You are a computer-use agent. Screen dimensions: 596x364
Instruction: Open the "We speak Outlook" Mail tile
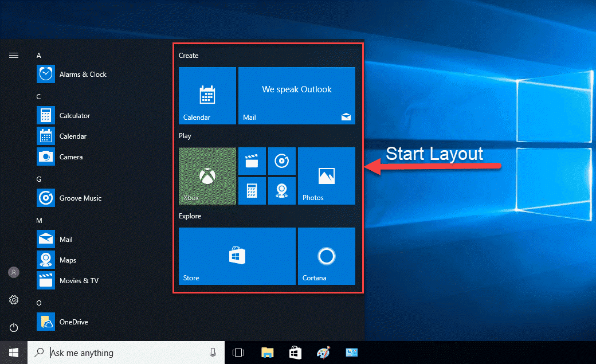pos(296,96)
